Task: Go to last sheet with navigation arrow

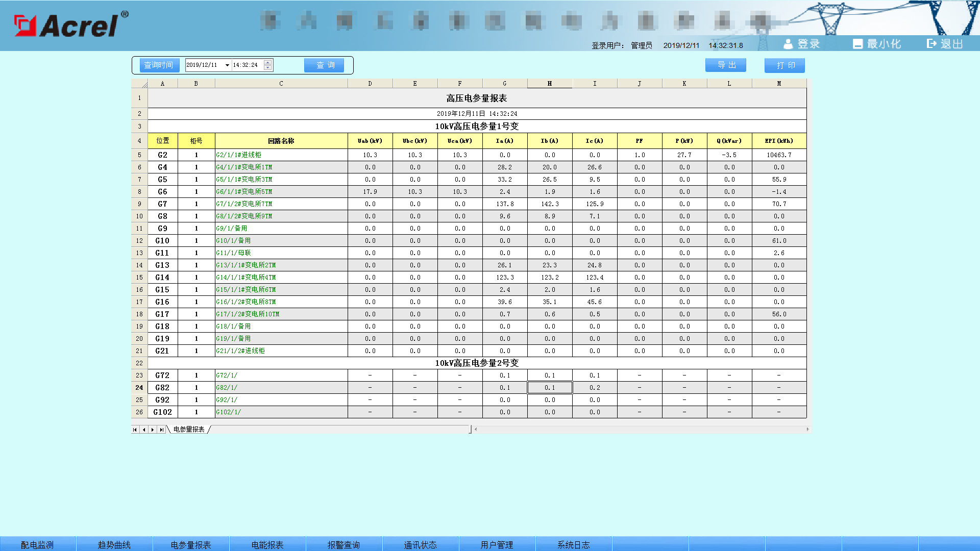Action: 161,430
